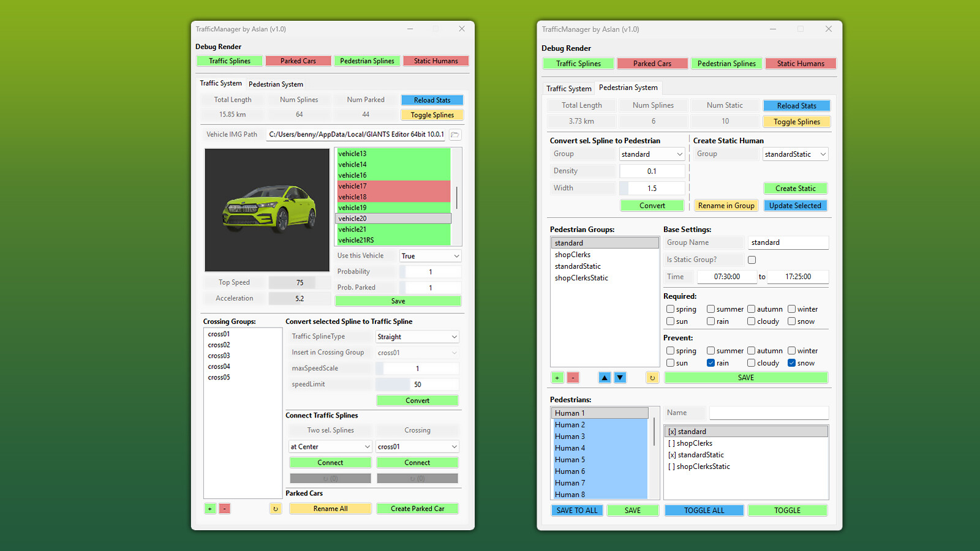Click the Create Parked Car button

tap(417, 508)
